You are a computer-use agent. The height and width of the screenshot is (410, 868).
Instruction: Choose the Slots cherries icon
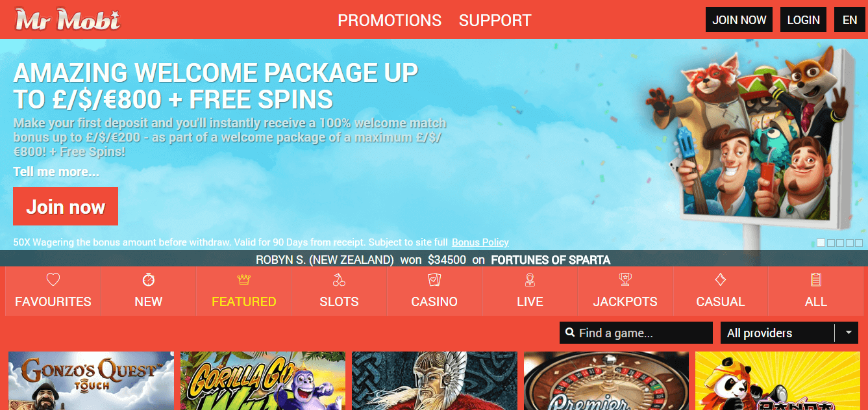339,280
